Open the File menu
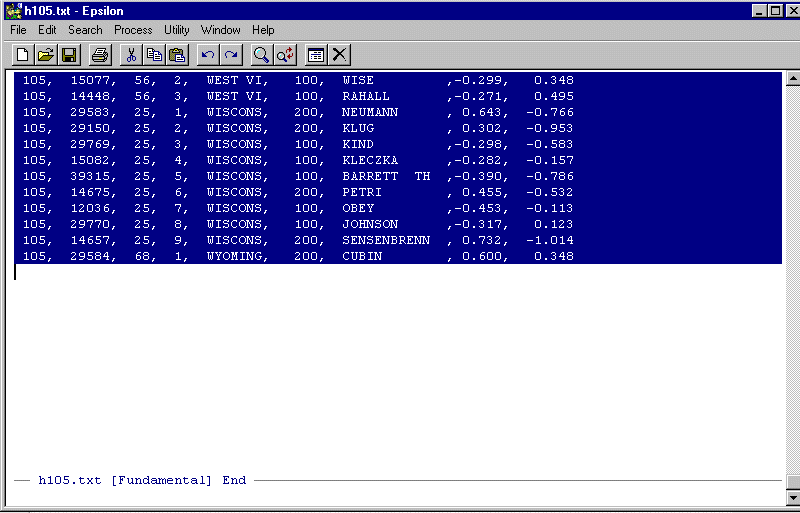The height and width of the screenshot is (513, 800). (18, 30)
